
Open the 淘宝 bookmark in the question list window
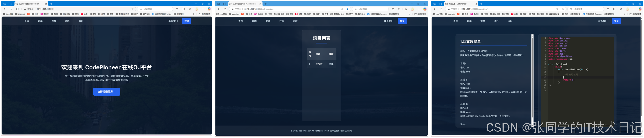click(x=307, y=14)
